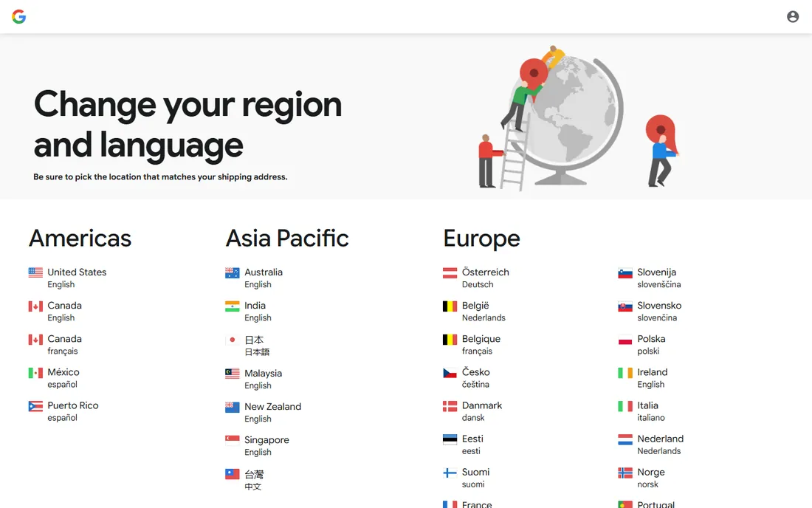Click the Slovenija flag icon
The height and width of the screenshot is (508, 812).
coord(625,273)
